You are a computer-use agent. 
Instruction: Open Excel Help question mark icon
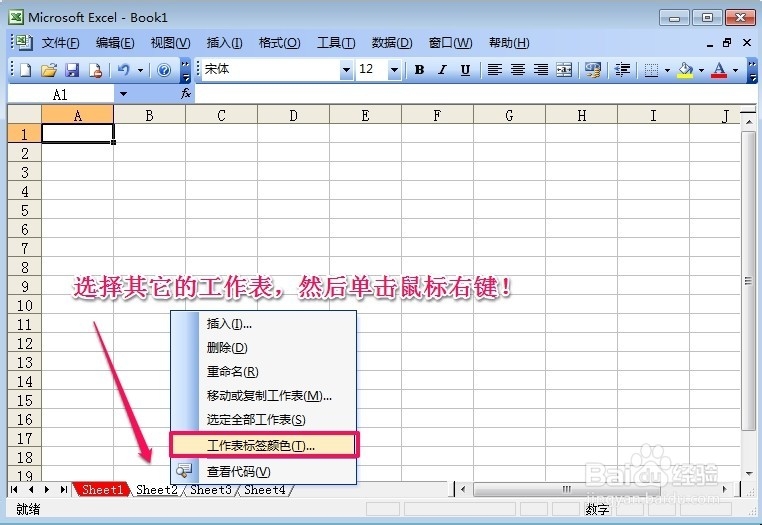coord(164,70)
